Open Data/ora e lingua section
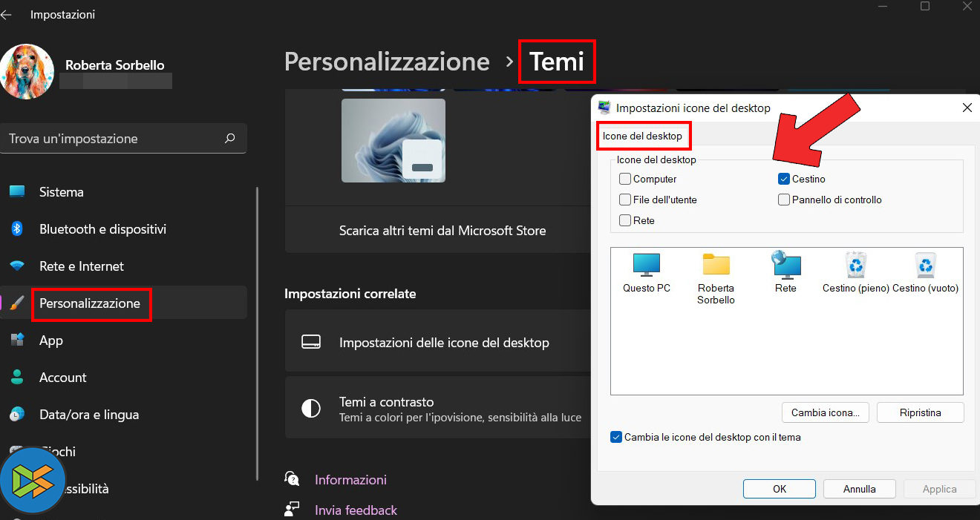Screen dimensions: 980x520 [x=123, y=415]
